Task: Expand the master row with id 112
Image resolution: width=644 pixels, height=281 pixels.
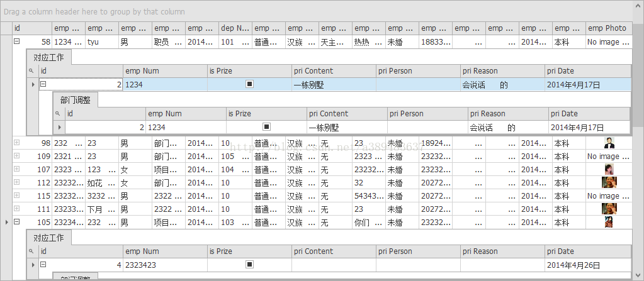Action: click(x=17, y=182)
